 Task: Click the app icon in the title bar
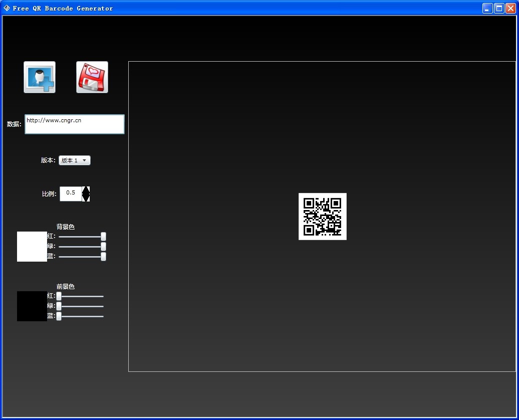(x=7, y=8)
